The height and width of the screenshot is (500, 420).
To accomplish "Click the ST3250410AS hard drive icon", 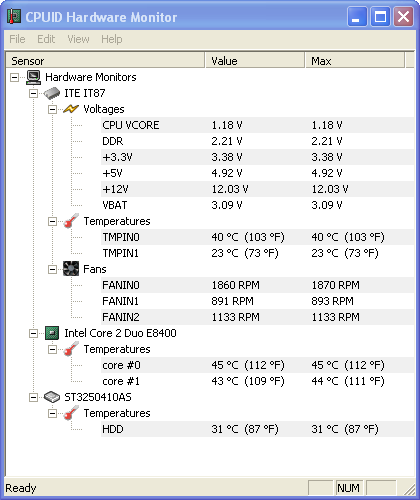I will pos(52,397).
